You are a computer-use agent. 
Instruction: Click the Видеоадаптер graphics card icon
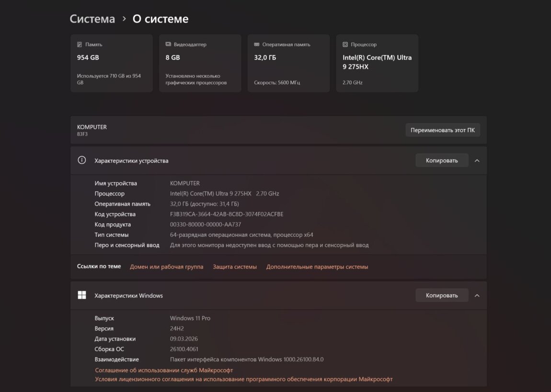click(x=168, y=45)
